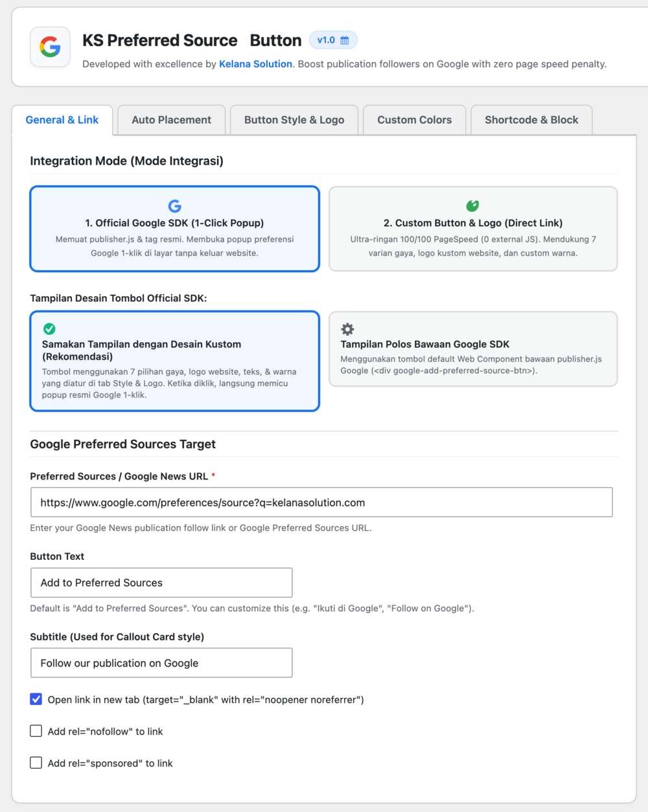Enable the rel="sponsored" checkbox
The height and width of the screenshot is (812, 648).
pos(36,763)
